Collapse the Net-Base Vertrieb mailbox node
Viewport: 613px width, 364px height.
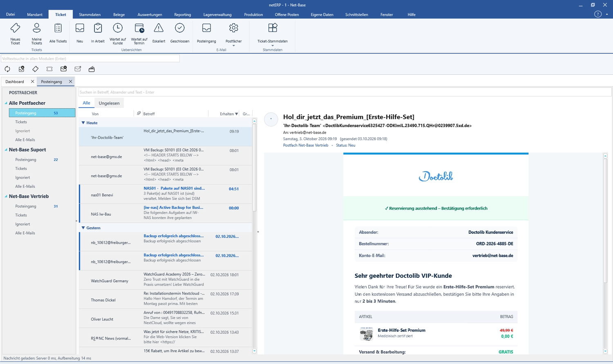pos(6,197)
